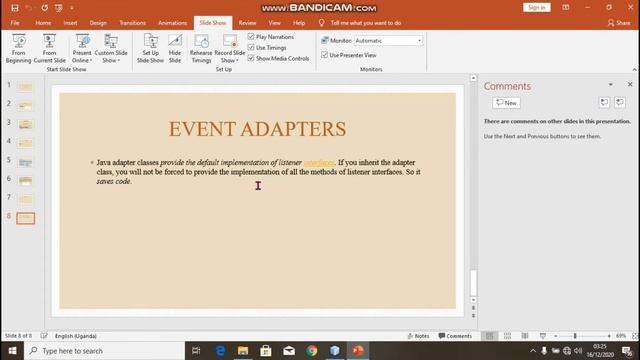
Task: Click the EVENT ADAPTERS title
Action: click(258, 129)
